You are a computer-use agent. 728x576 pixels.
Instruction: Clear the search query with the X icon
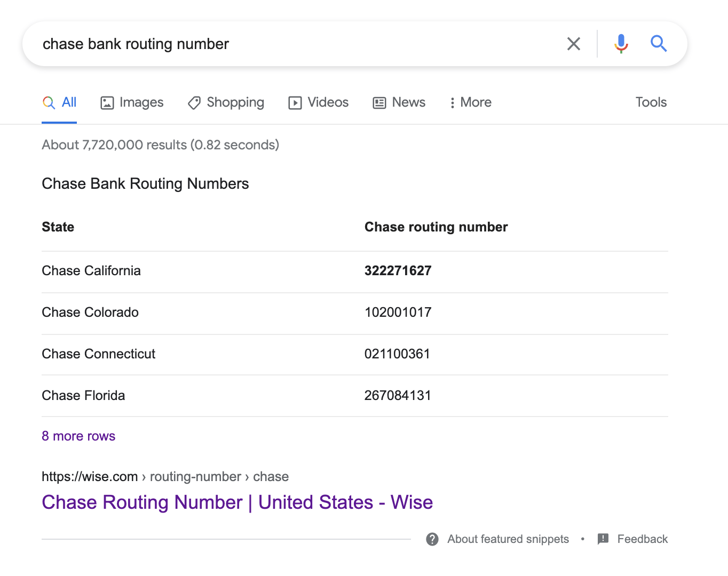pos(574,44)
